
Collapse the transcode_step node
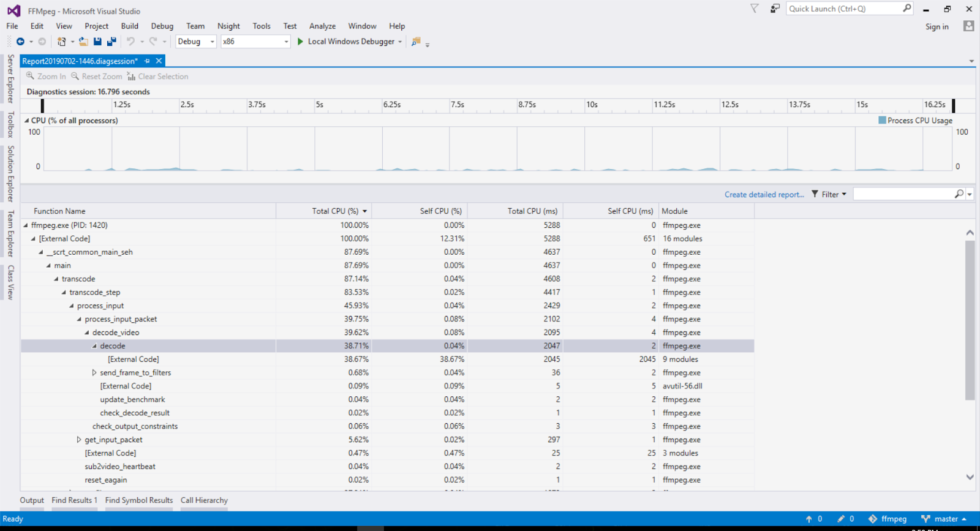click(x=64, y=292)
